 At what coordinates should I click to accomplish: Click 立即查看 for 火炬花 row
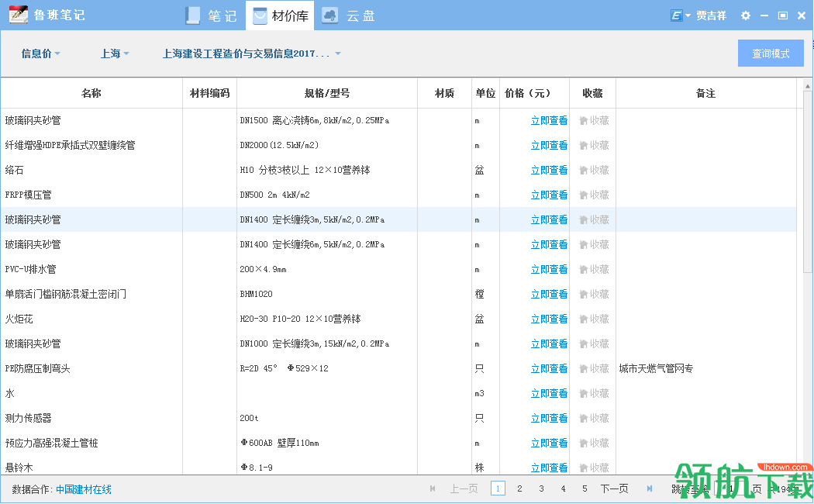click(x=549, y=319)
